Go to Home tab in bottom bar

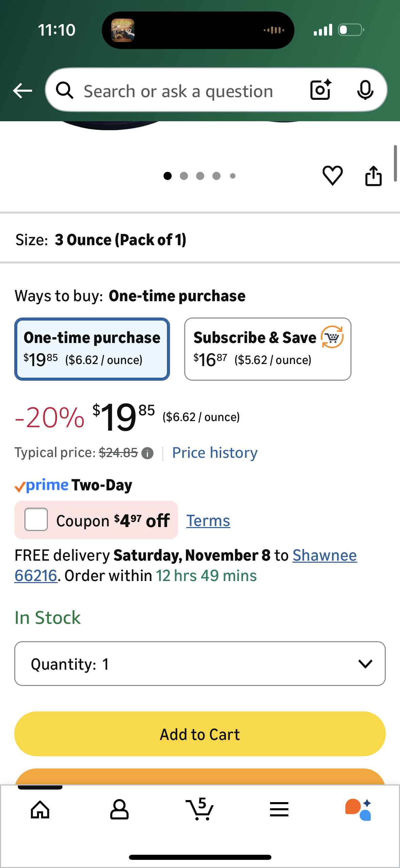[x=40, y=810]
